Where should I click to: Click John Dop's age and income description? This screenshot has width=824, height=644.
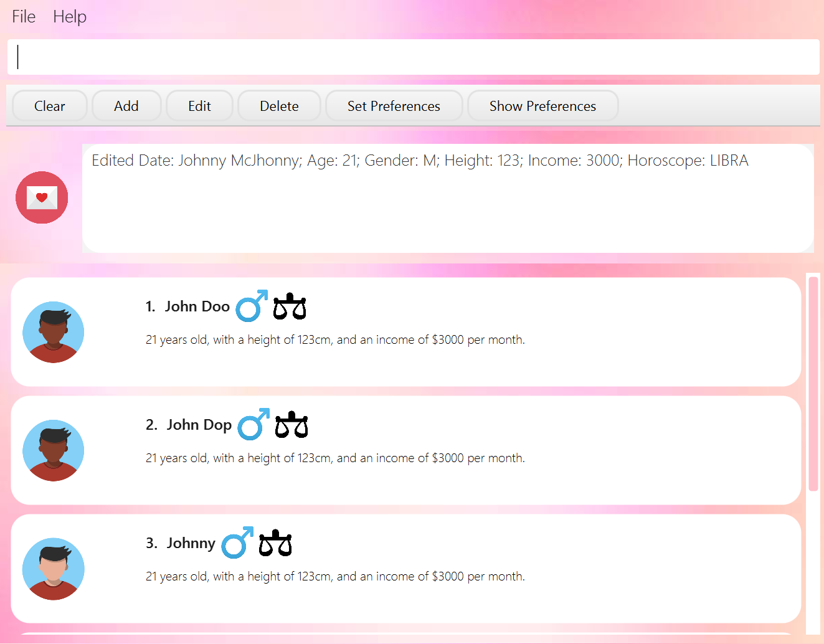335,458
